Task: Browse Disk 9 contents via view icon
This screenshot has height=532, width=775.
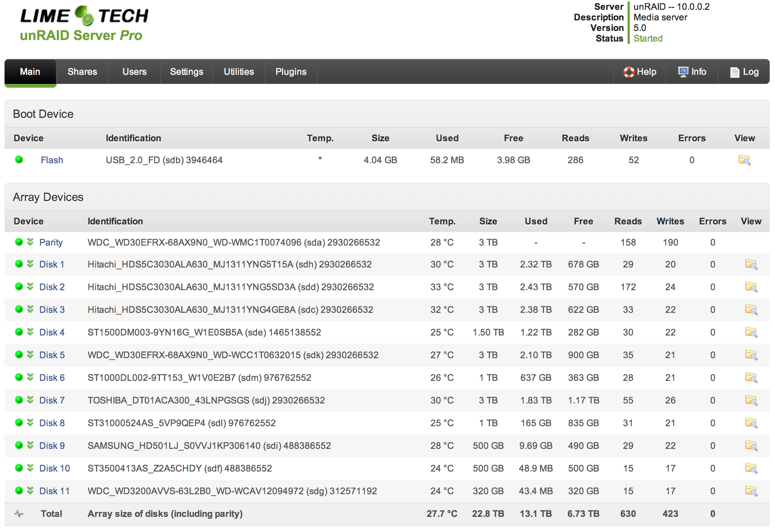Action: 751,445
